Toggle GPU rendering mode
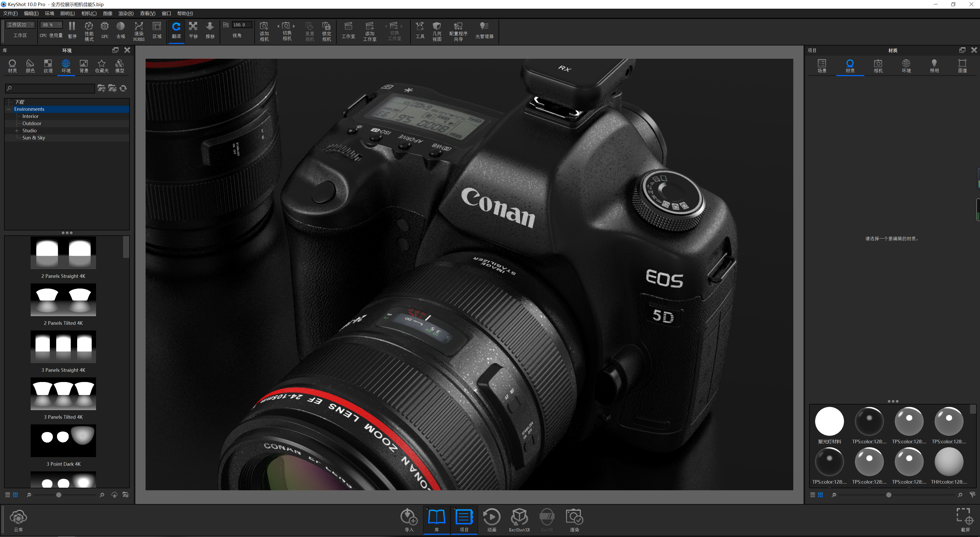The width and height of the screenshot is (980, 537). coord(105,30)
